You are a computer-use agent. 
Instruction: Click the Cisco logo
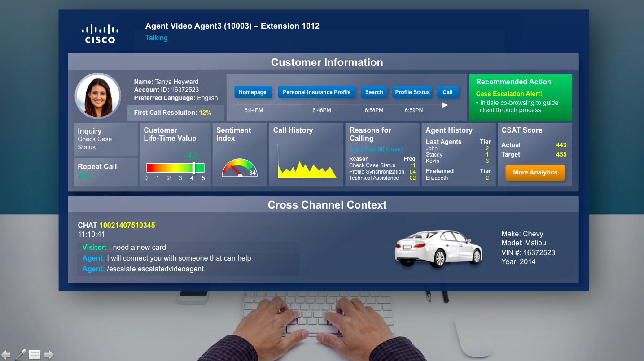point(100,34)
